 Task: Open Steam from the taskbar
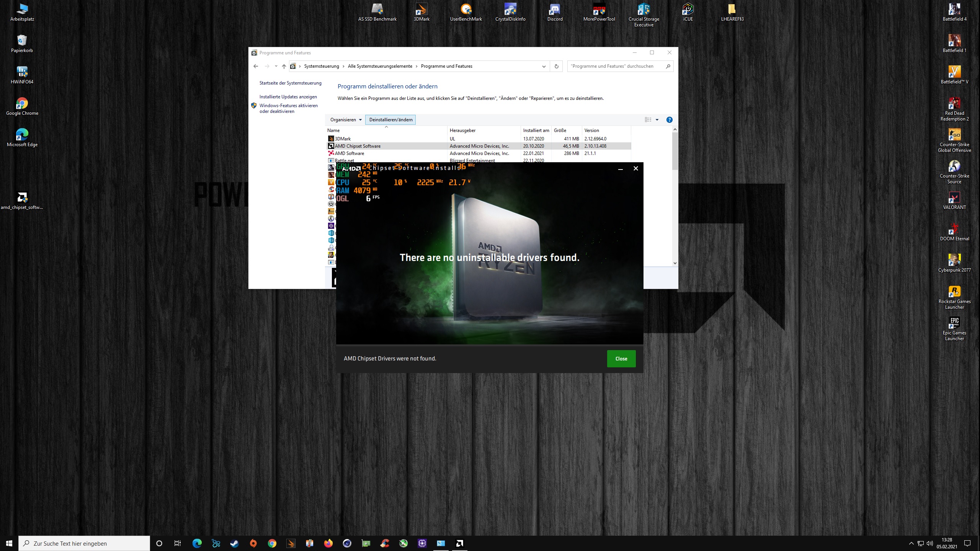point(234,543)
